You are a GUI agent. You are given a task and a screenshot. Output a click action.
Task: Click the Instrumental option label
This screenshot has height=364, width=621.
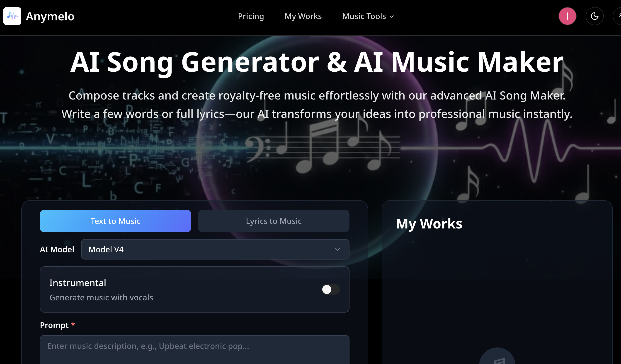point(78,283)
